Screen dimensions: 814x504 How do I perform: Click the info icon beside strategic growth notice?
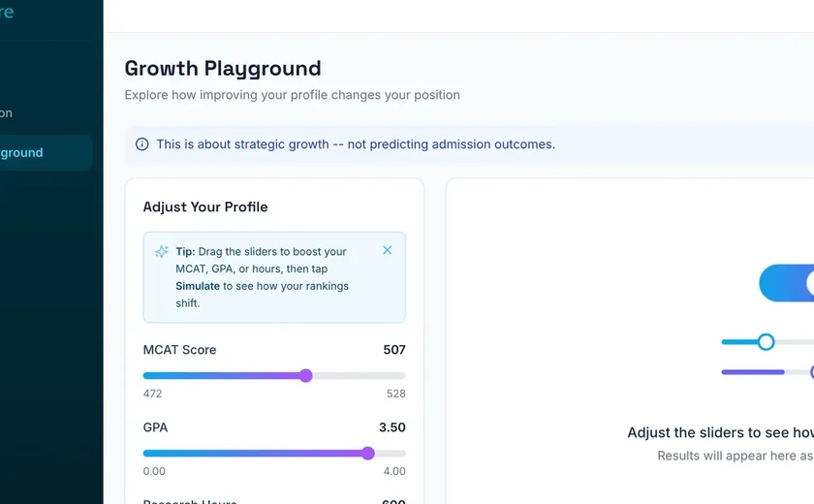click(141, 144)
